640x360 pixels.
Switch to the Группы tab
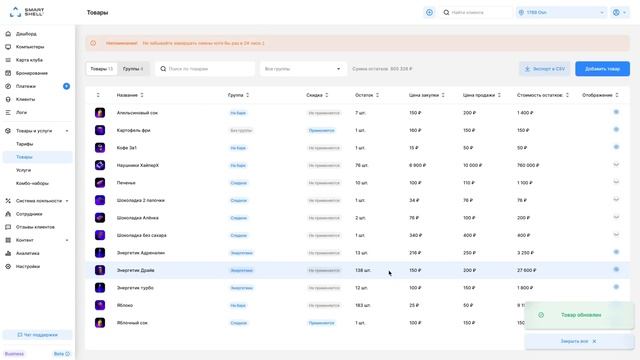pyautogui.click(x=133, y=69)
